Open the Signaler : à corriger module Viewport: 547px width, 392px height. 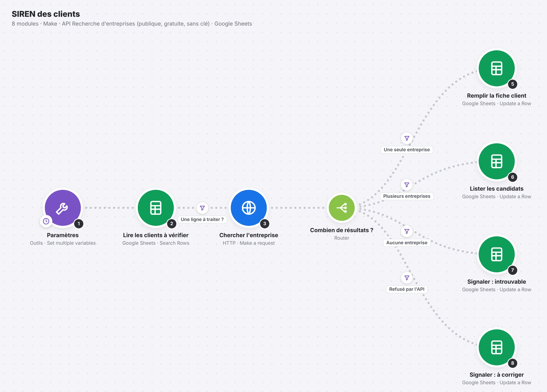pyautogui.click(x=496, y=347)
